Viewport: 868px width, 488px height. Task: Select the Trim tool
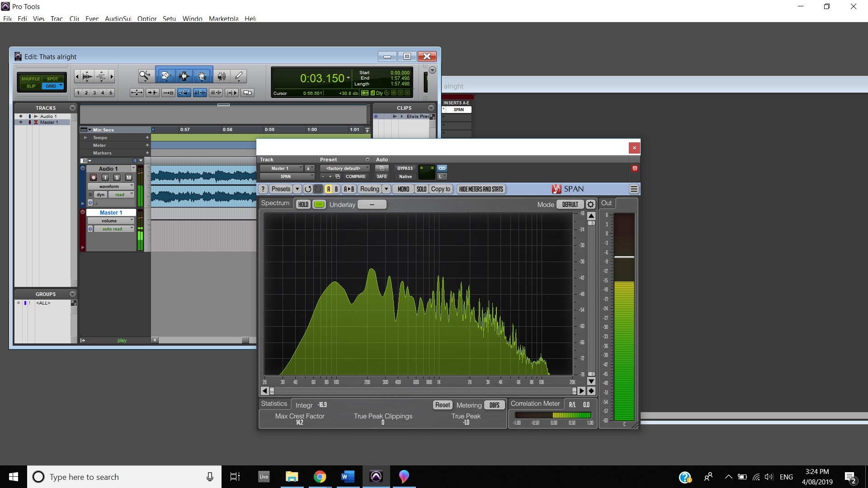[x=165, y=76]
